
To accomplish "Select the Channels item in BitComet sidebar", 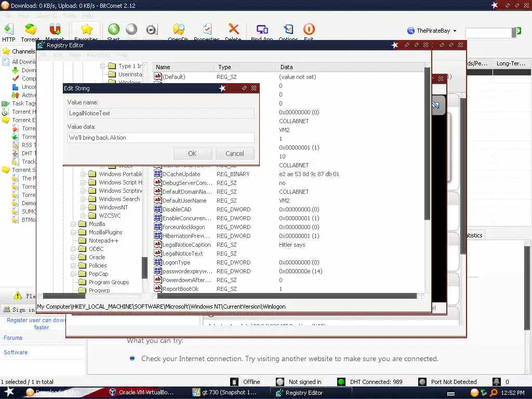I will (x=23, y=51).
